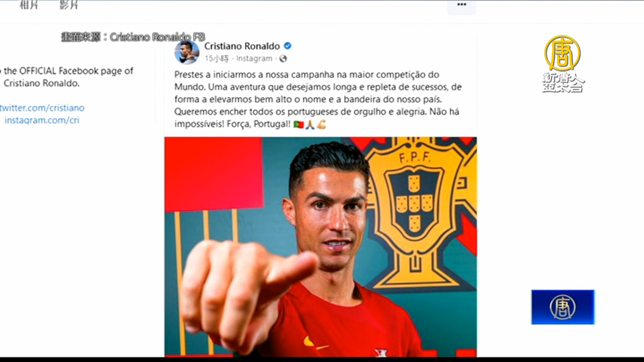Open the Ronaldo pointing photo in the post
This screenshot has height=362, width=644.
(320, 247)
